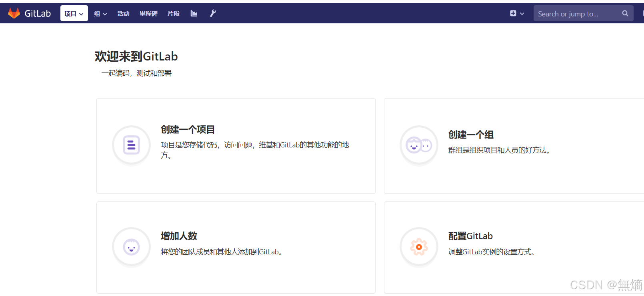This screenshot has width=644, height=296.
Task: Open 片段 in navigation bar
Action: click(x=174, y=14)
